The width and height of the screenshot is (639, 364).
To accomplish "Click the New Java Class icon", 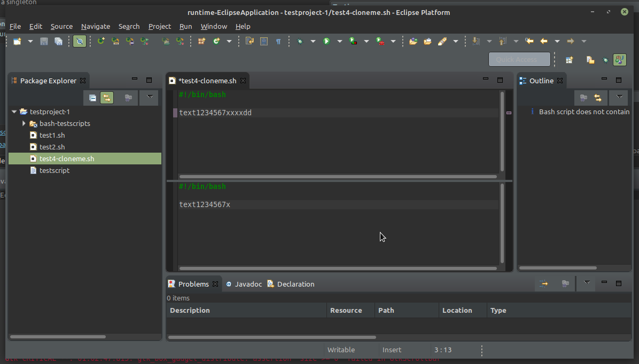I will [x=216, y=41].
